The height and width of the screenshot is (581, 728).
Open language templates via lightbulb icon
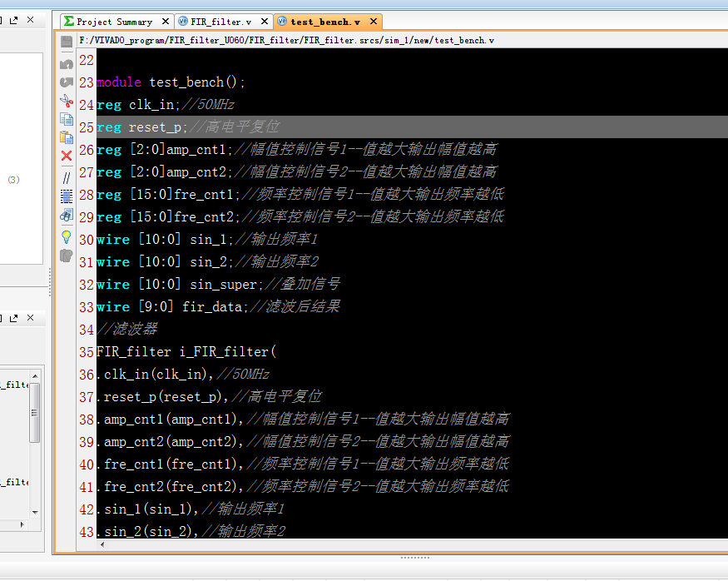pos(67,236)
